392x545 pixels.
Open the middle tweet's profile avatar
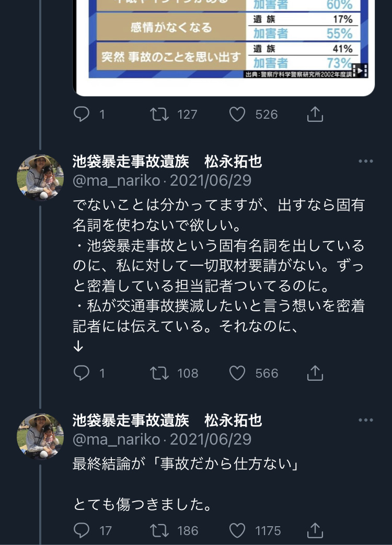tap(40, 178)
